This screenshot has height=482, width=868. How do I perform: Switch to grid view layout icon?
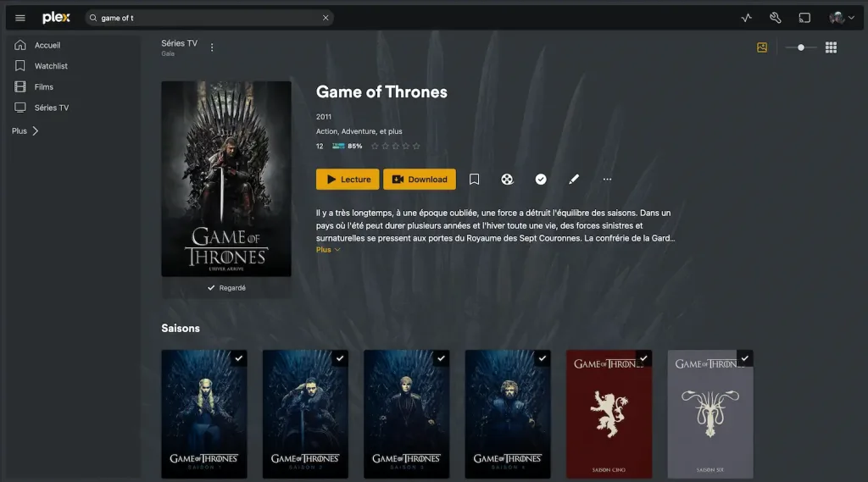(x=831, y=47)
